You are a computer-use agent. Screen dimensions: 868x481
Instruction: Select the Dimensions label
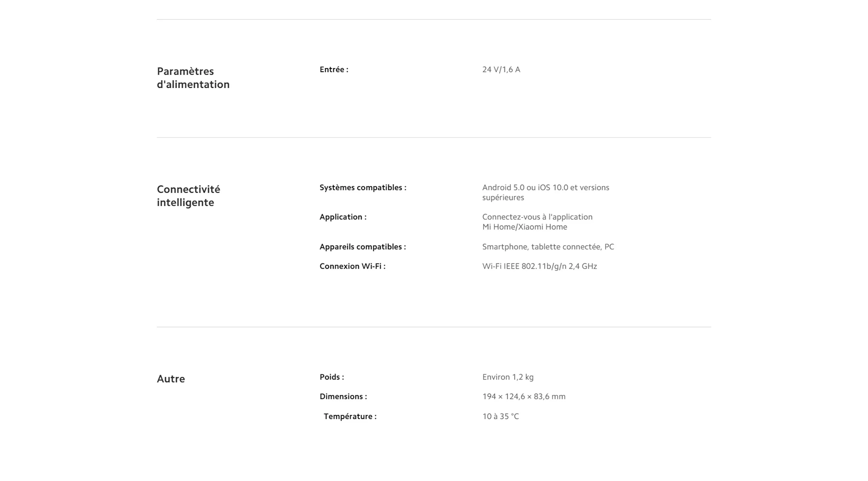[x=343, y=397]
